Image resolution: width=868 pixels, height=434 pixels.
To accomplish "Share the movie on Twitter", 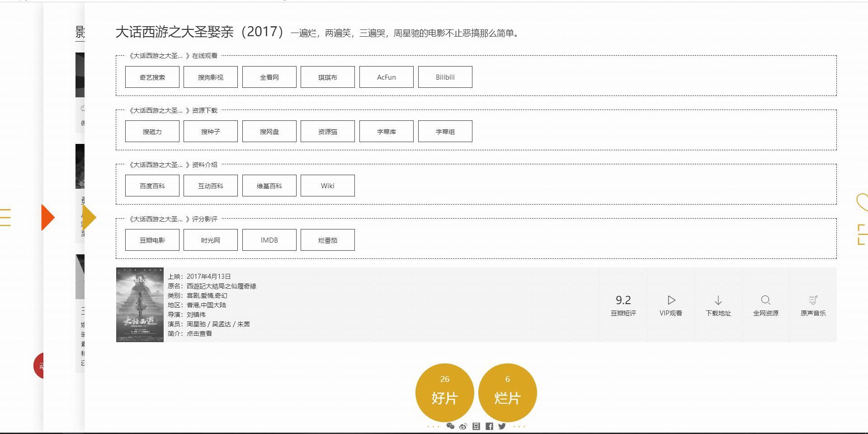I will coord(502,426).
